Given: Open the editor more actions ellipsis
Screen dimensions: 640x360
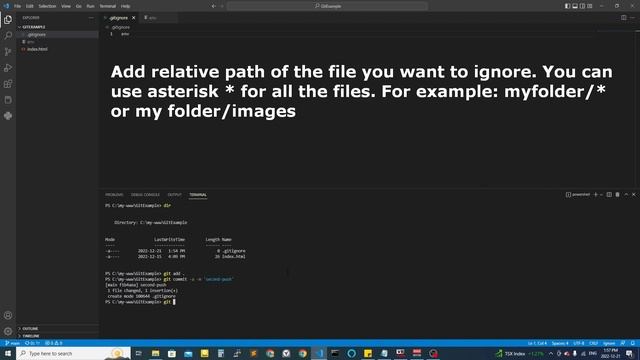Looking at the screenshot, I should point(632,18).
